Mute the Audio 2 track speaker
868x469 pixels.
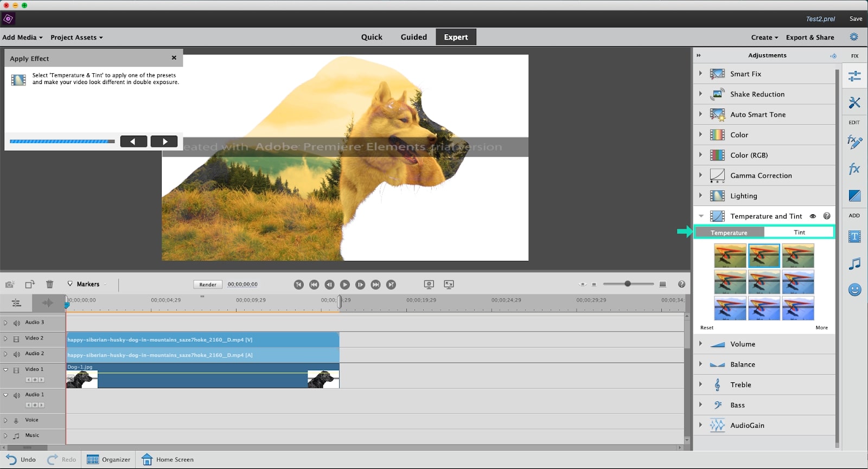[x=16, y=354]
